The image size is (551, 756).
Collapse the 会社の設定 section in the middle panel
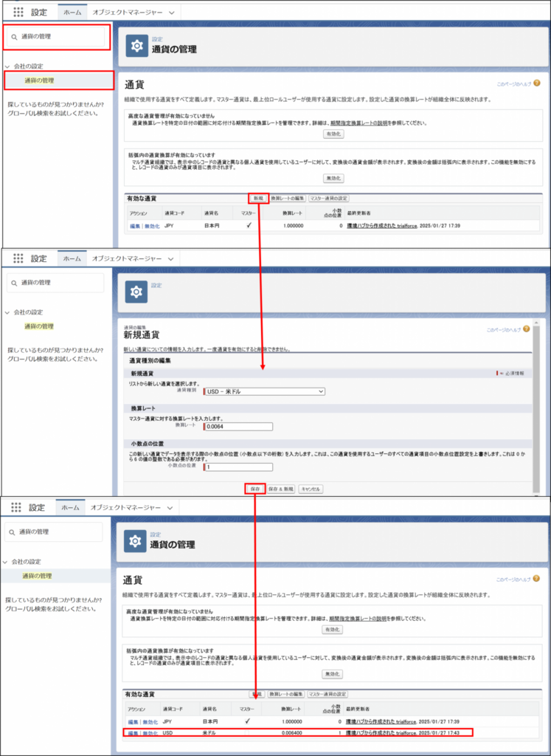7,312
